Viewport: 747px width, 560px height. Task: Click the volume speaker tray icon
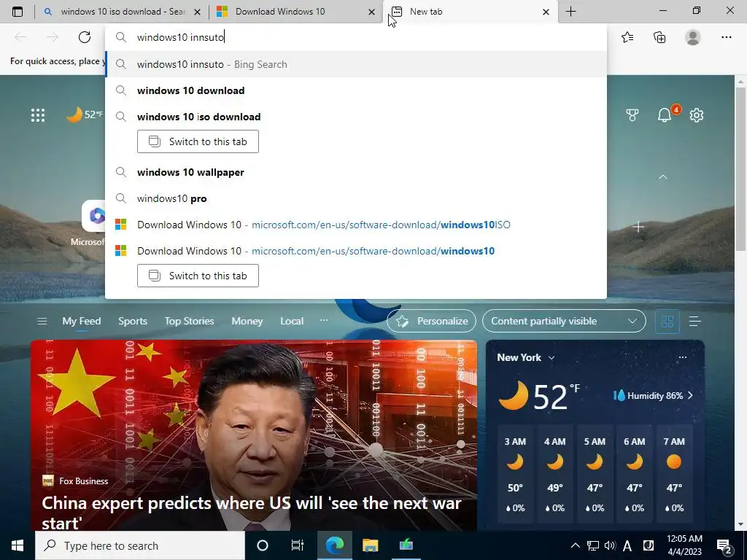click(610, 545)
